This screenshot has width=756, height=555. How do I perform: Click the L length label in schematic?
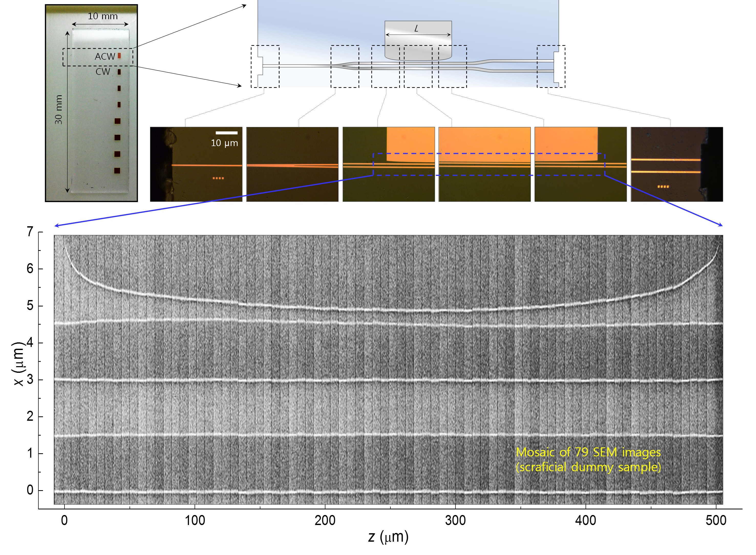pyautogui.click(x=416, y=28)
